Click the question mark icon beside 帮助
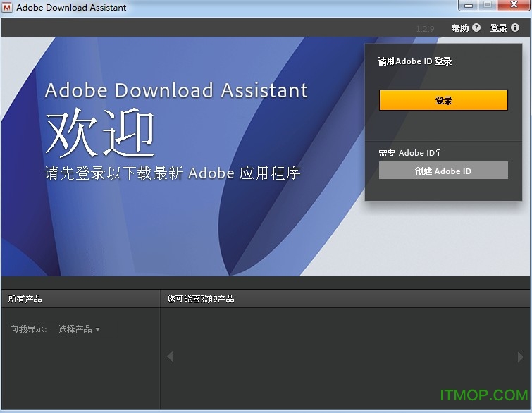The height and width of the screenshot is (413, 532). 476,28
